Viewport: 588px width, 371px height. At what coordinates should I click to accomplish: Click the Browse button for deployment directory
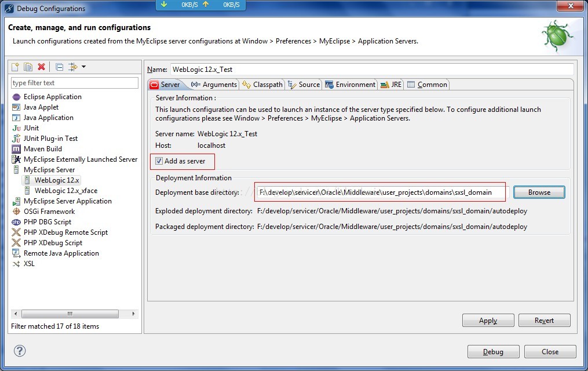tap(539, 192)
